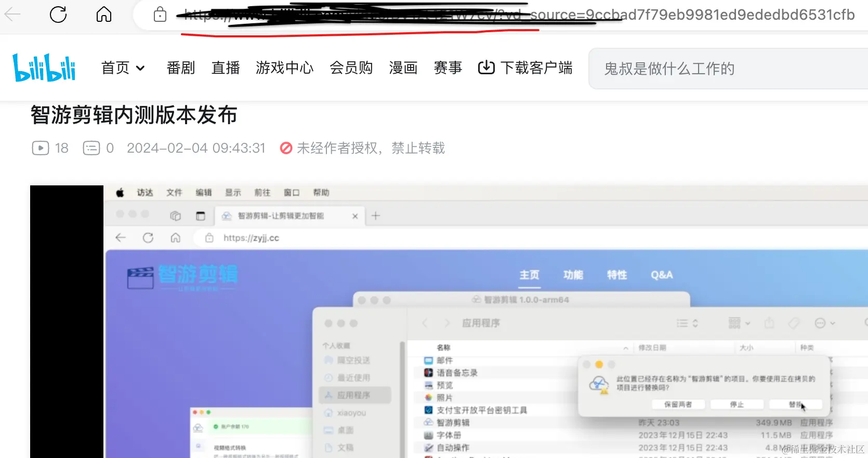The image size is (868, 458).
Task: Click 替换 in the replace dialog
Action: tap(795, 404)
